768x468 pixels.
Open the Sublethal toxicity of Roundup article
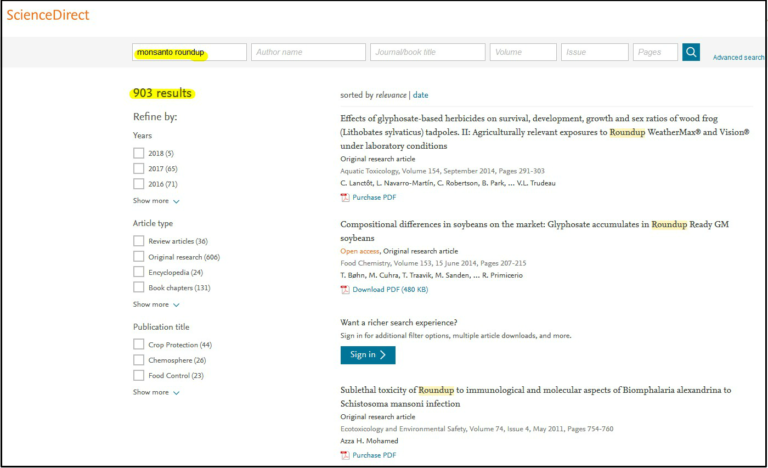click(x=535, y=396)
